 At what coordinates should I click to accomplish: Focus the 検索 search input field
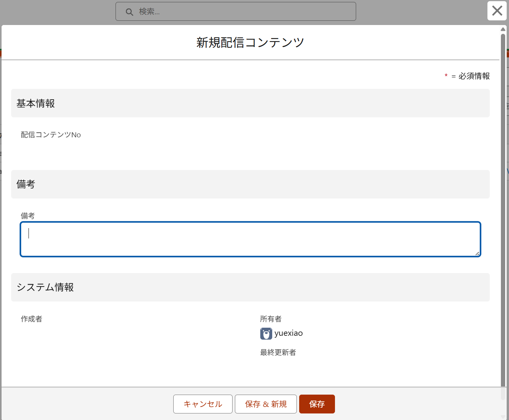(243, 12)
